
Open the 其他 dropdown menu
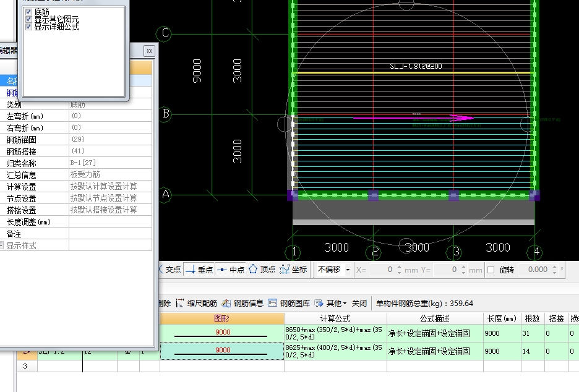[x=331, y=304]
